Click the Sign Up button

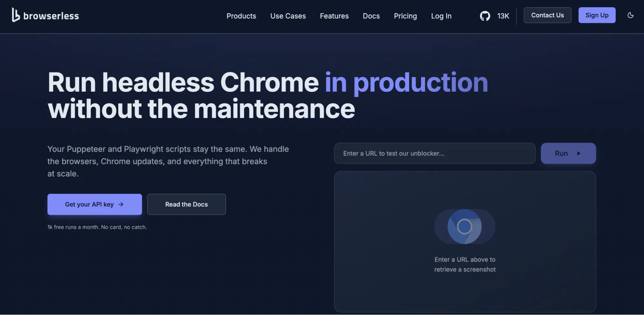point(597,15)
